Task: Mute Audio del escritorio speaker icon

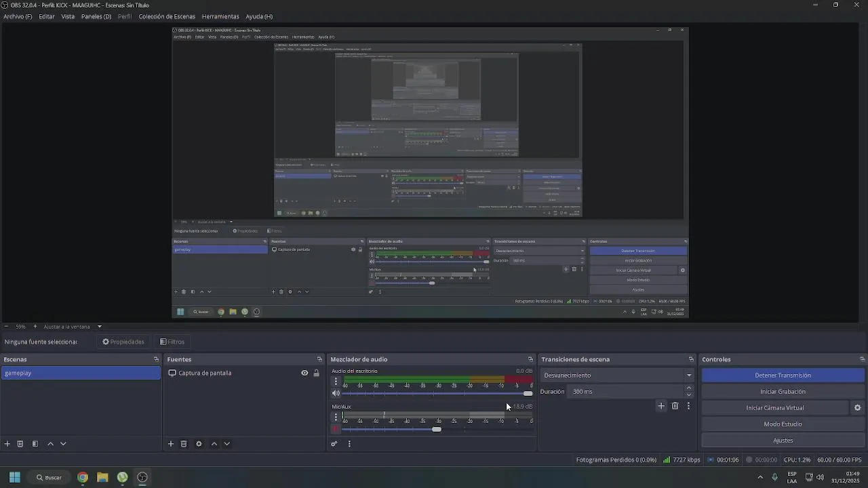Action: tap(336, 393)
